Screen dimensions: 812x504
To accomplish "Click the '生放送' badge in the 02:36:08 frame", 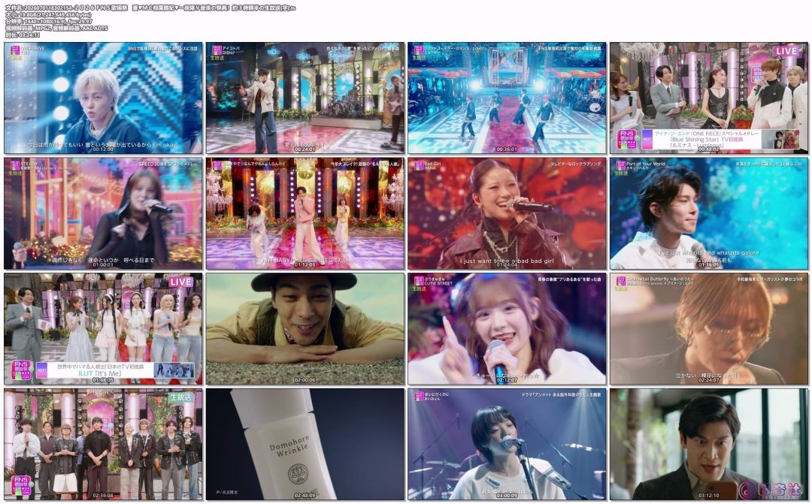I will (180, 397).
